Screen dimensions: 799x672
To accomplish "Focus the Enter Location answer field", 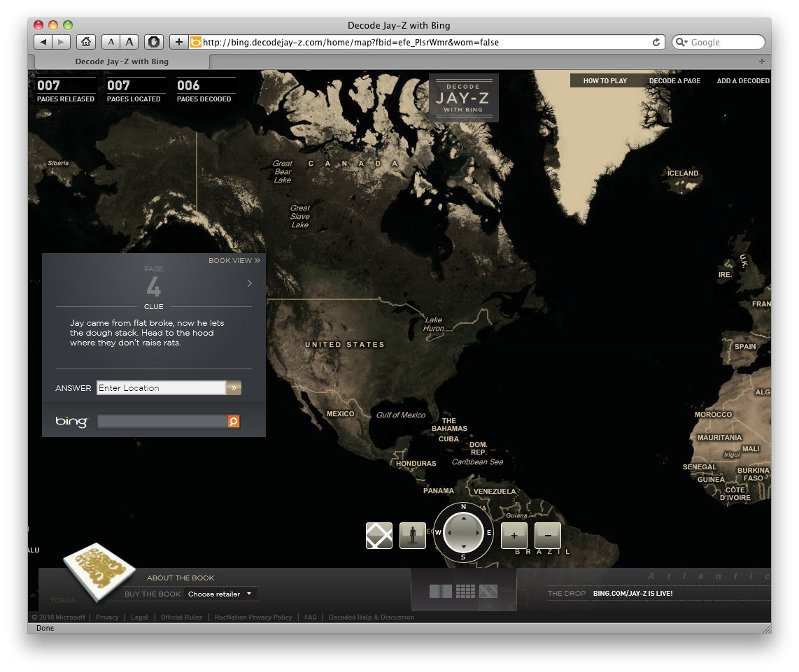I will pyautogui.click(x=161, y=387).
